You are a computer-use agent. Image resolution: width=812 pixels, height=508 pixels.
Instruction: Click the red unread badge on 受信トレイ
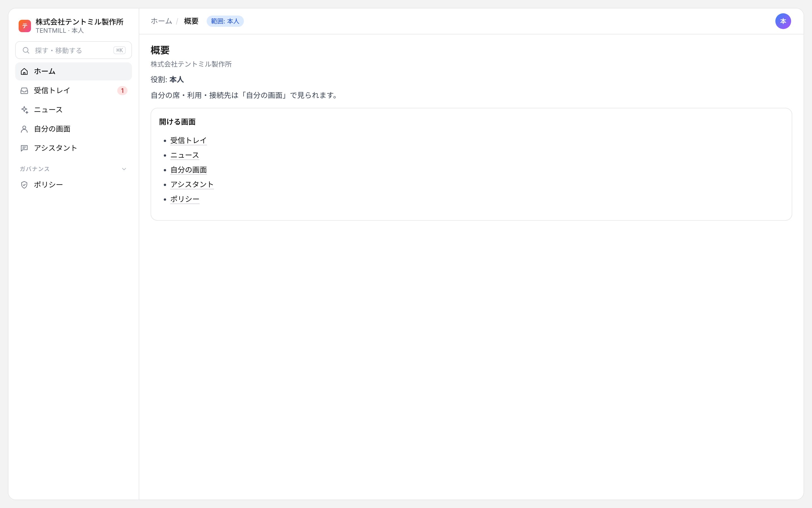coord(122,91)
